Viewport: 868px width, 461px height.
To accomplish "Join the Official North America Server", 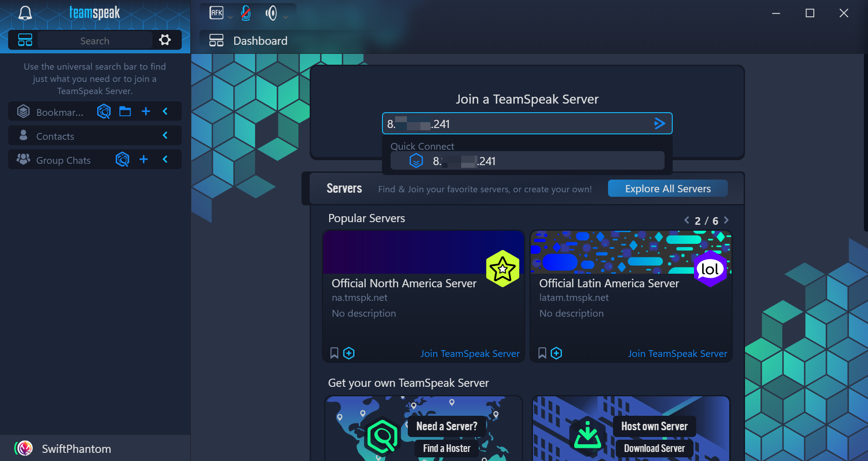I will pos(470,353).
